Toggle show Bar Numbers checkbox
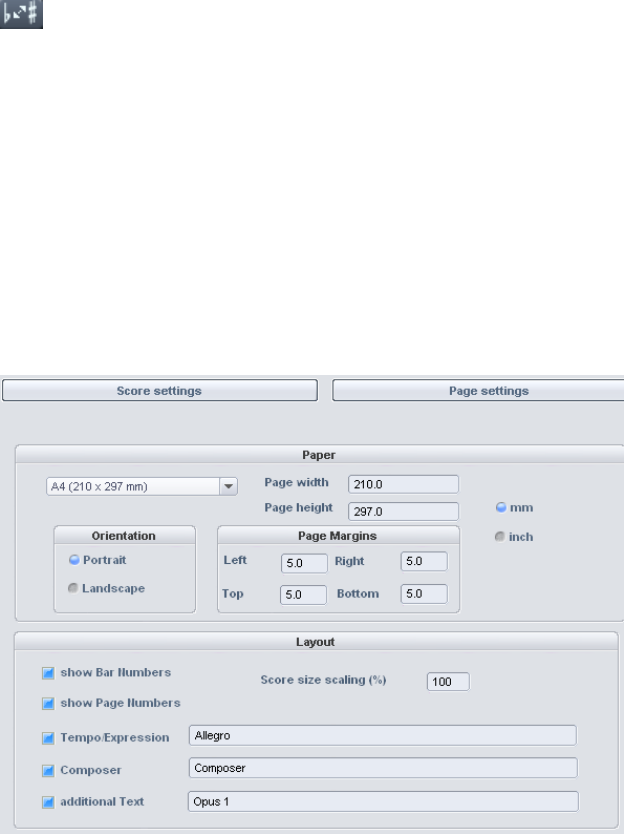 point(48,673)
